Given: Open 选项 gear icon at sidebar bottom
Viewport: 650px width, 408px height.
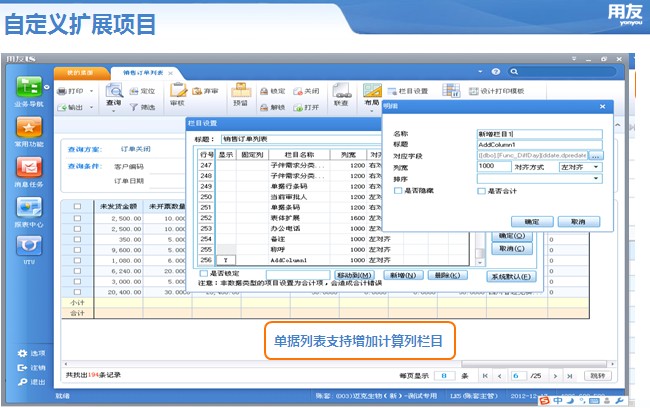Looking at the screenshot, I should 22,353.
